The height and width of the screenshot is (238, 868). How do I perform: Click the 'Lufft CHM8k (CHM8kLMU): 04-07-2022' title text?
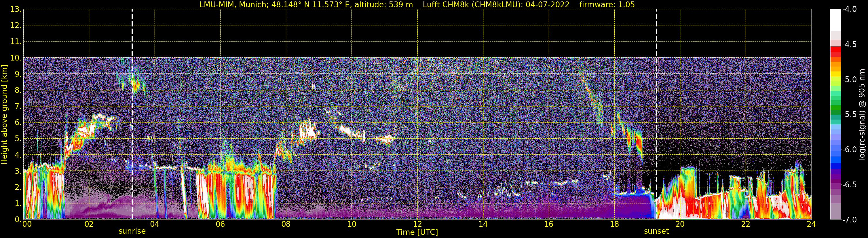click(496, 5)
